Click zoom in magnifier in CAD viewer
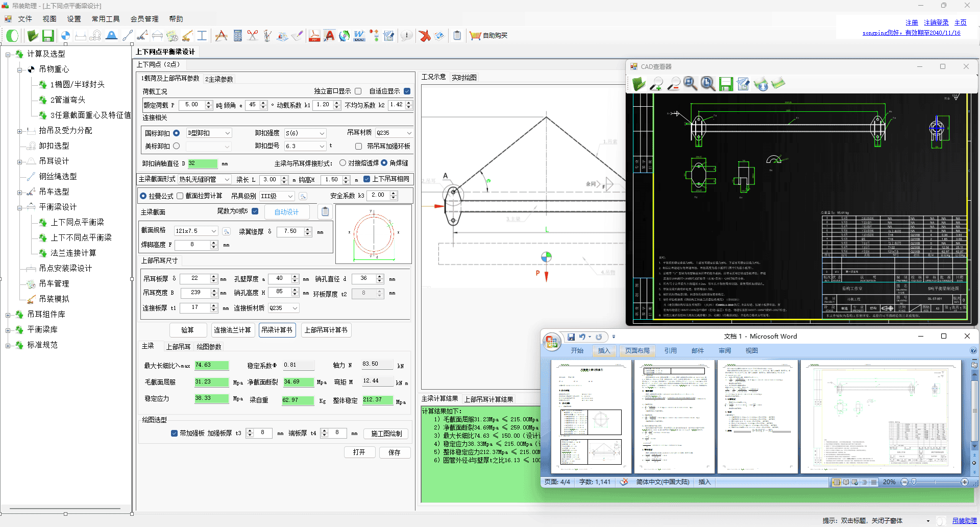Viewport: 980px width, 527px height. click(x=656, y=84)
